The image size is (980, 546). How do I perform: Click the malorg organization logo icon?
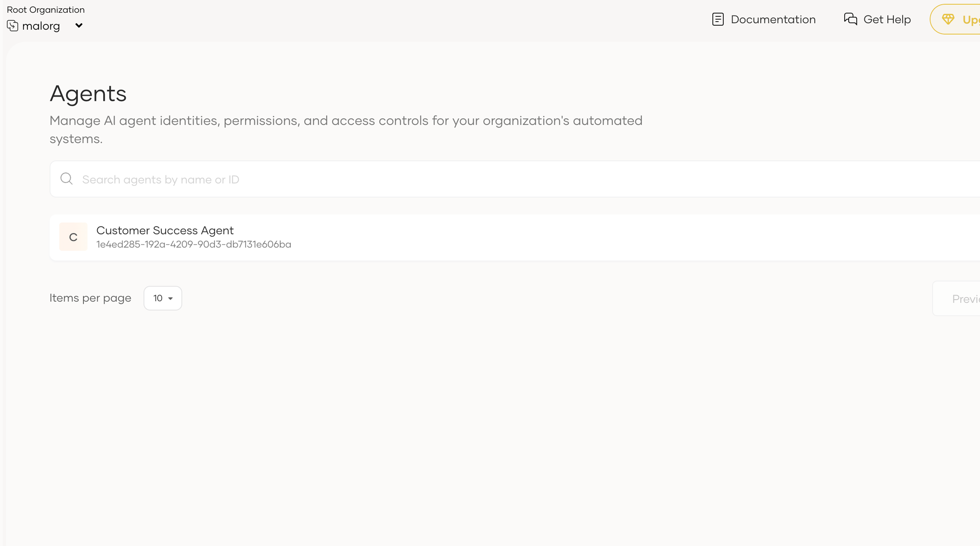(12, 26)
